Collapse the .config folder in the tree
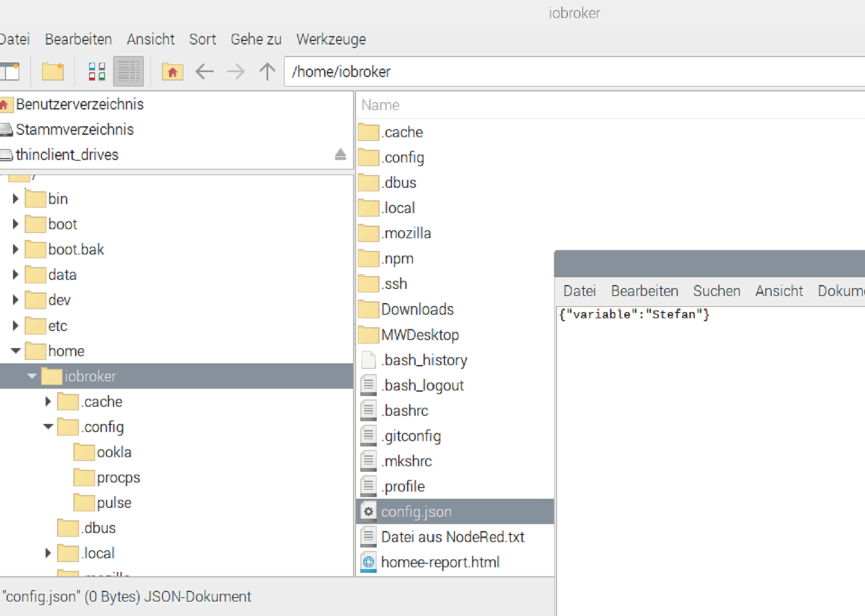The height and width of the screenshot is (616, 865). pos(48,427)
